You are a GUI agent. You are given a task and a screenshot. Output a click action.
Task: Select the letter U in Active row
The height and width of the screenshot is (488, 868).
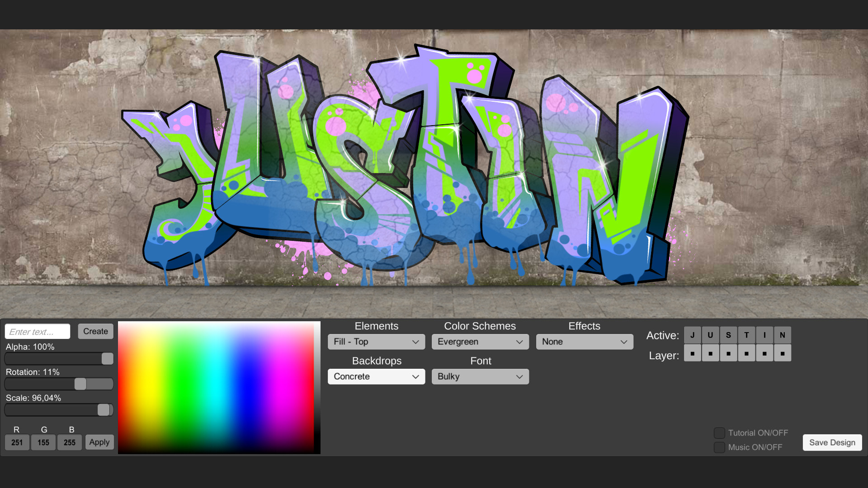(710, 335)
